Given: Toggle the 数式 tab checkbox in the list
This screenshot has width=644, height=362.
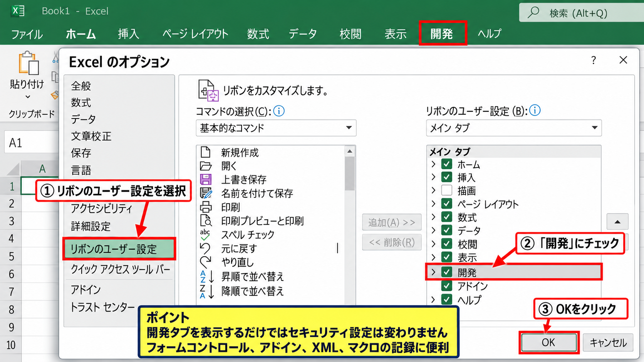Looking at the screenshot, I should click(447, 217).
